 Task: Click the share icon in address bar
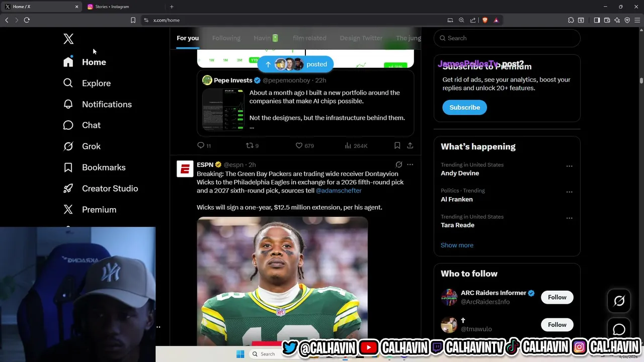pos(473,20)
